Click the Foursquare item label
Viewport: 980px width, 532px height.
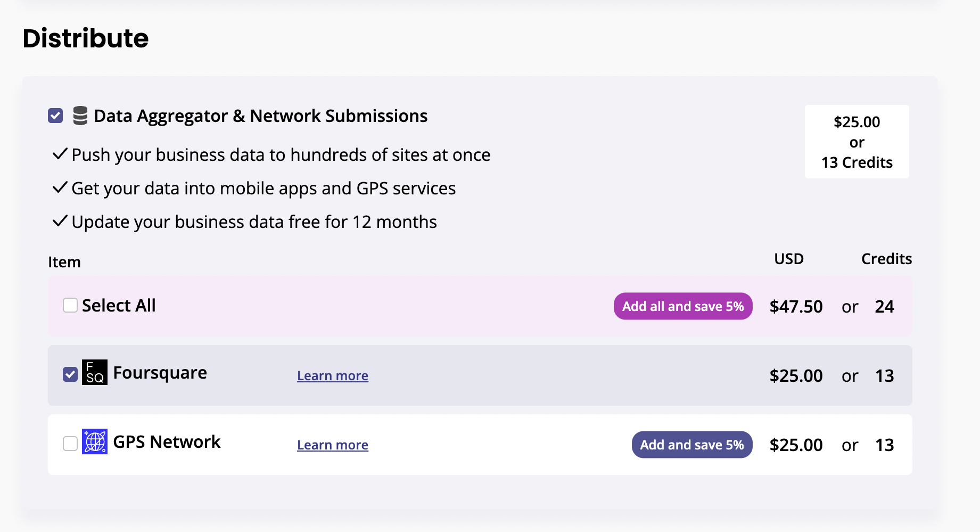(x=160, y=373)
